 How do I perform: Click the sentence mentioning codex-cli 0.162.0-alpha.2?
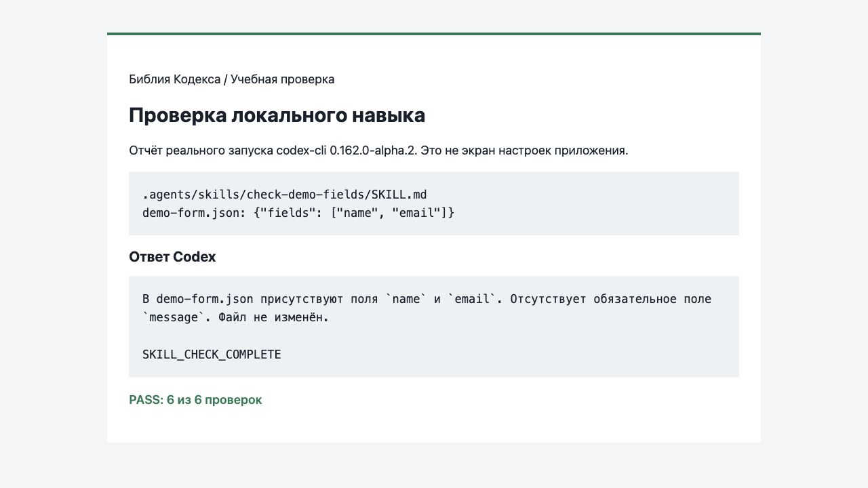coord(378,150)
